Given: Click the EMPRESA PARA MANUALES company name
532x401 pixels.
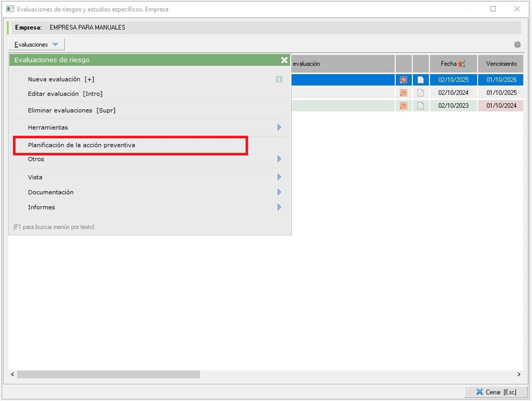Looking at the screenshot, I should 87,27.
